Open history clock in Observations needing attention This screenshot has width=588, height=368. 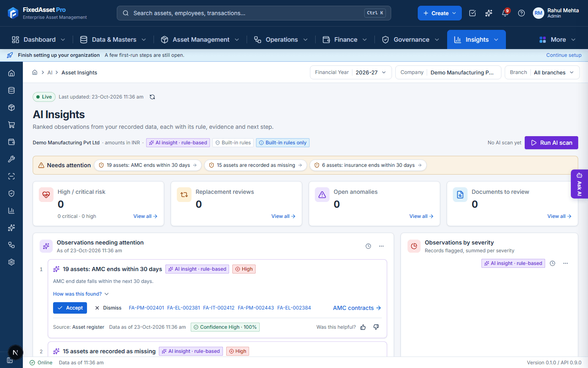pos(368,246)
